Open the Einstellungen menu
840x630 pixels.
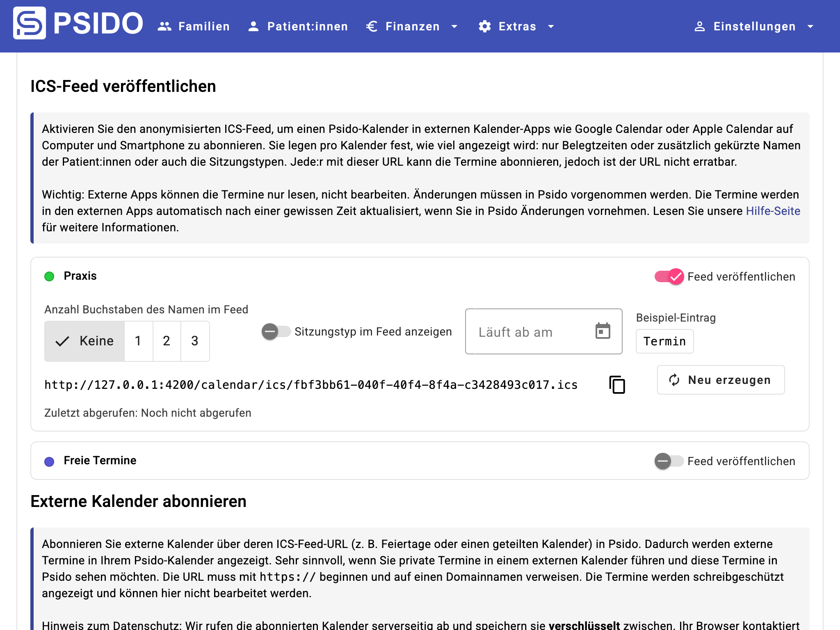pyautogui.click(x=755, y=27)
